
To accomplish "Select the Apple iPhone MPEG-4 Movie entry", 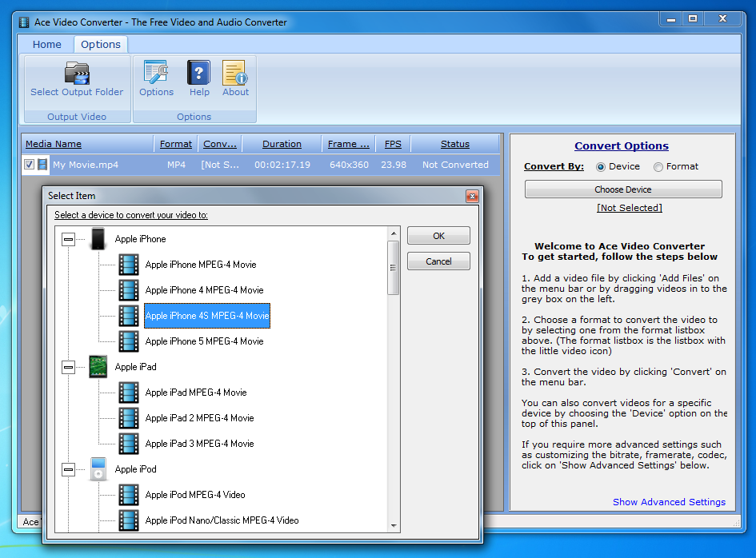I will pyautogui.click(x=201, y=265).
